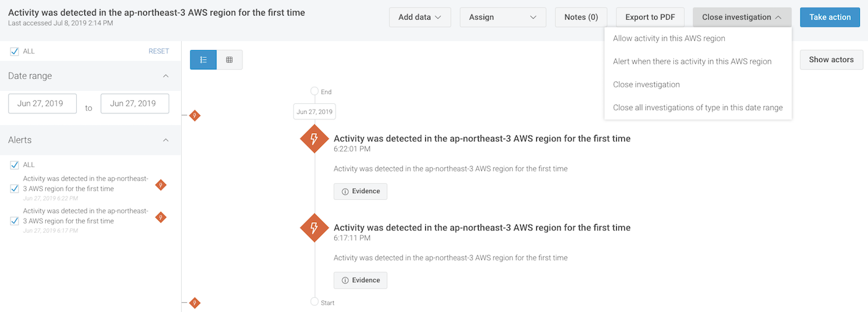Switch to the table grid view icon
The width and height of the screenshot is (868, 312).
point(229,59)
